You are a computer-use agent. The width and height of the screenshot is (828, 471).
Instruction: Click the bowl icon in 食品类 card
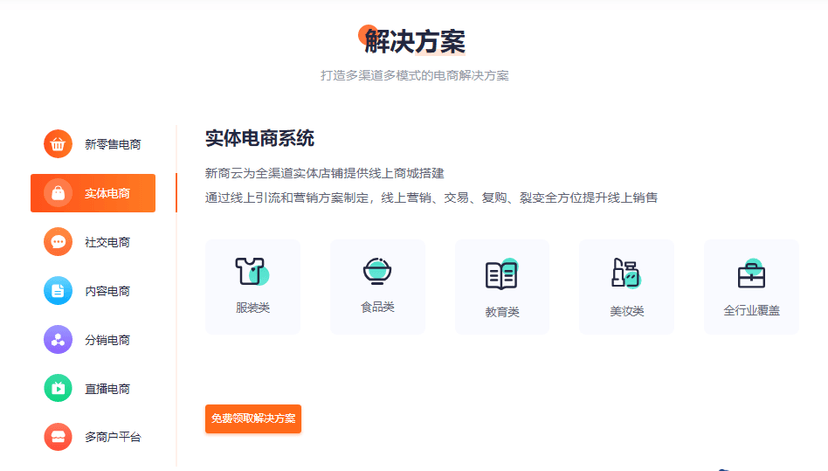pyautogui.click(x=377, y=271)
